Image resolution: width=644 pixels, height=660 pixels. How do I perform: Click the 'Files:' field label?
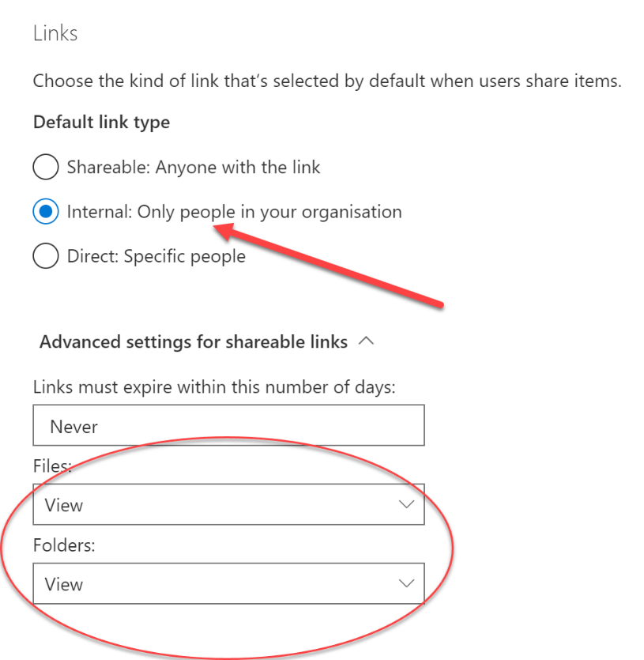[x=53, y=466]
